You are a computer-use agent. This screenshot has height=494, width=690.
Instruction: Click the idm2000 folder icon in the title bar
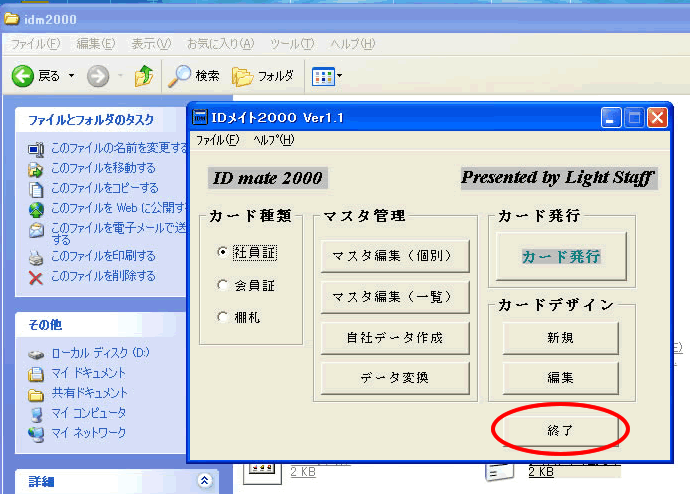[11, 19]
